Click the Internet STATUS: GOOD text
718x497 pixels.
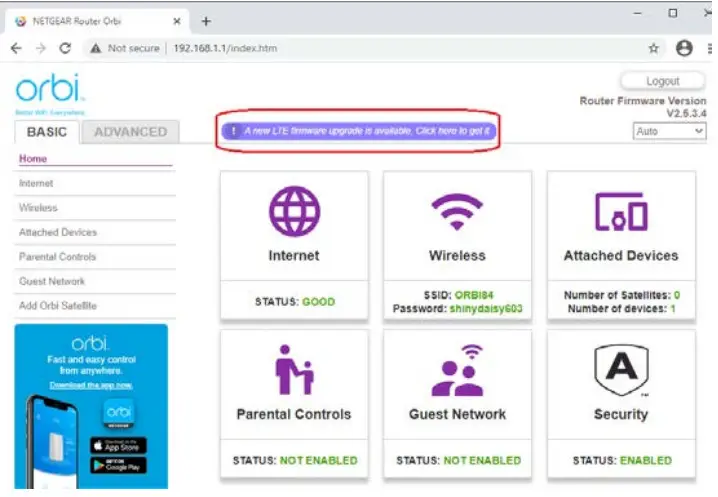(295, 302)
